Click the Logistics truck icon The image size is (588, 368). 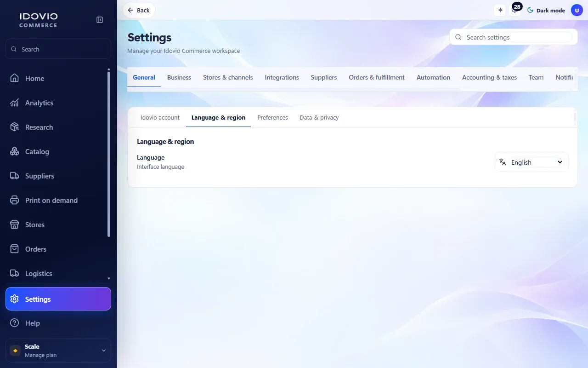pyautogui.click(x=15, y=273)
